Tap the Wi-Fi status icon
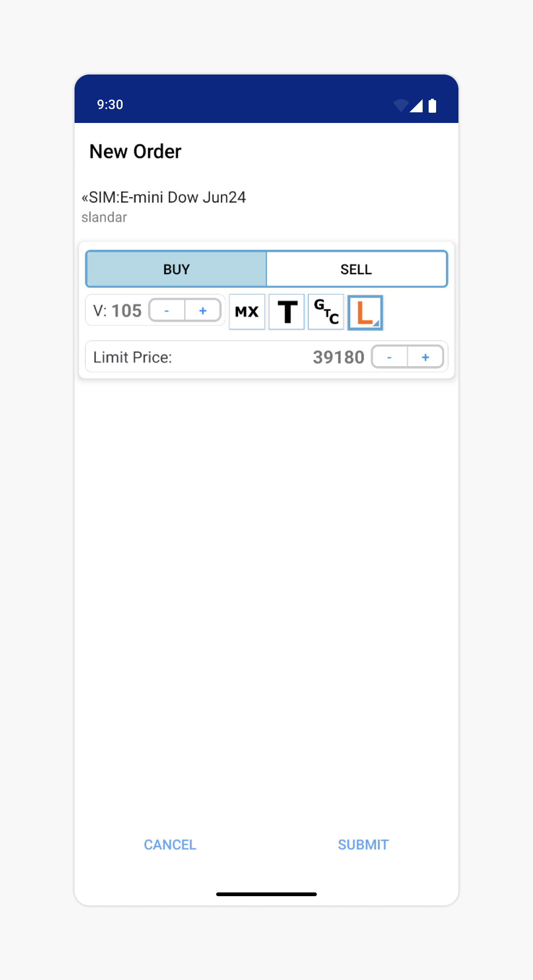Viewport: 533px width, 980px height. (x=401, y=106)
